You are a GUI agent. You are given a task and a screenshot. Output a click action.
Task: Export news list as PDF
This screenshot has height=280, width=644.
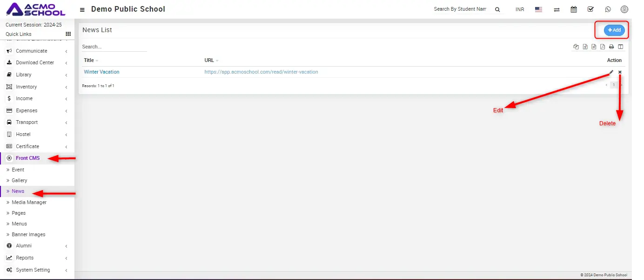coord(603,47)
